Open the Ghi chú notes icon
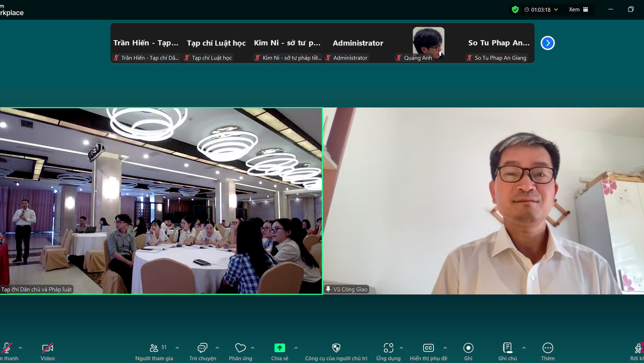This screenshot has width=644, height=363. tap(507, 348)
